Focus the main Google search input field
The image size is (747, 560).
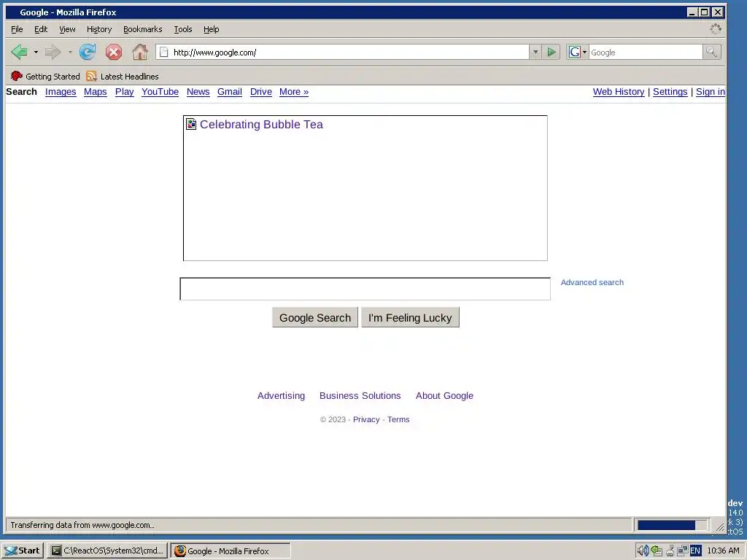pos(365,289)
